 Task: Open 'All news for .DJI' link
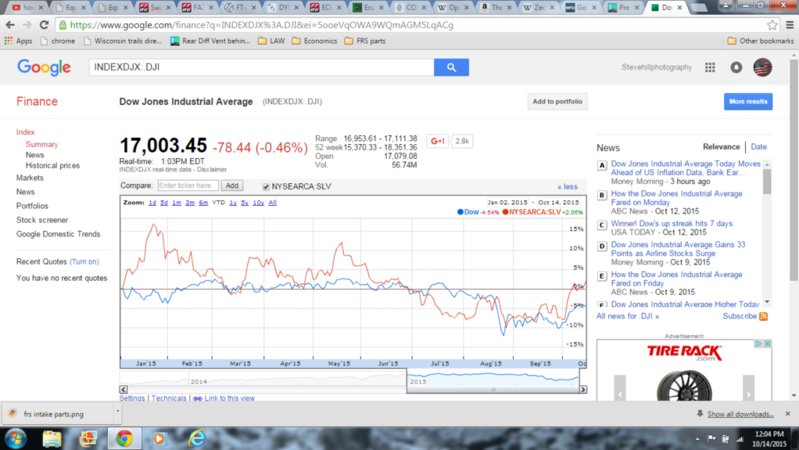628,316
